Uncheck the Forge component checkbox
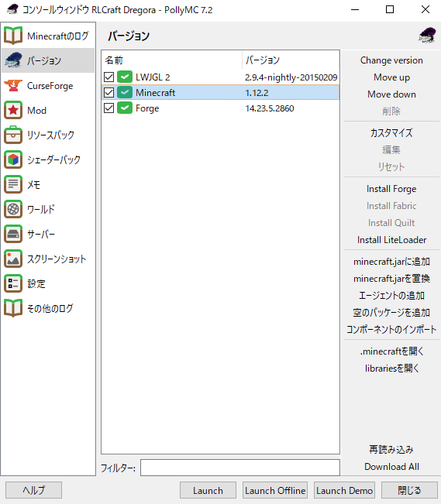 point(109,108)
